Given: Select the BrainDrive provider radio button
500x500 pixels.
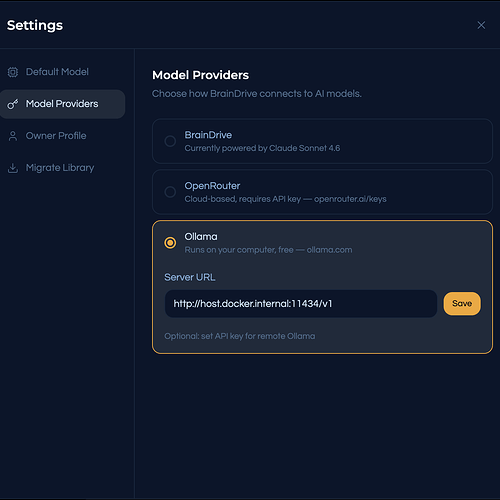Looking at the screenshot, I should pos(170,141).
